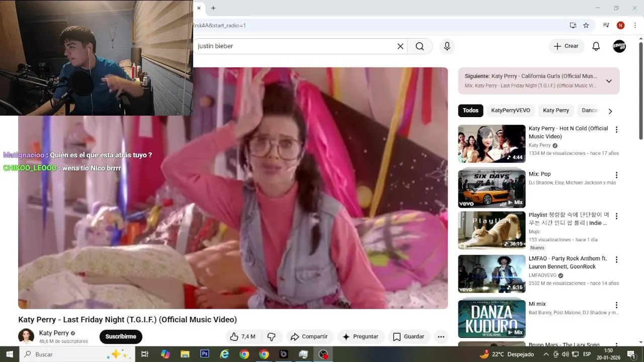This screenshot has height=362, width=644.
Task: Open the Hot N Cold video thumbnail
Action: pyautogui.click(x=492, y=144)
